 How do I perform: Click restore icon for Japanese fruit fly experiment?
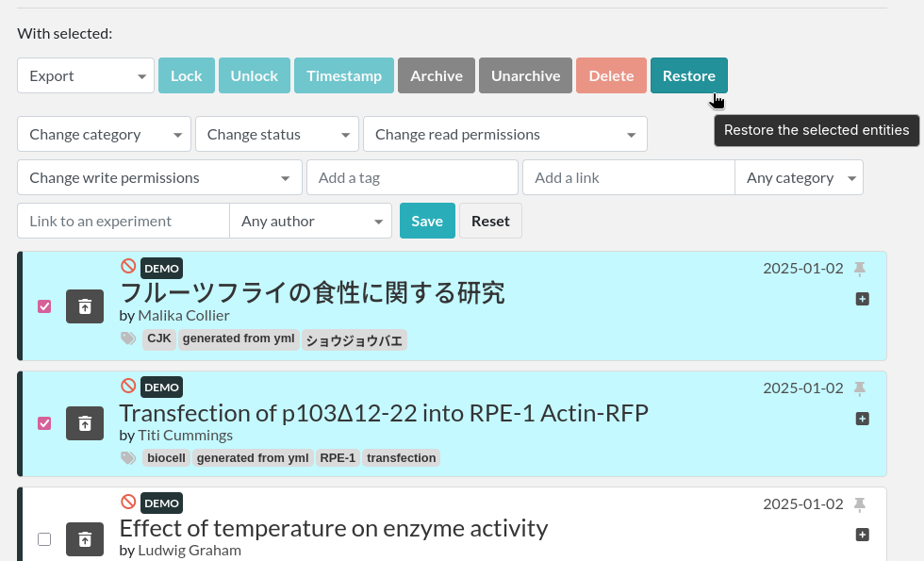[85, 306]
